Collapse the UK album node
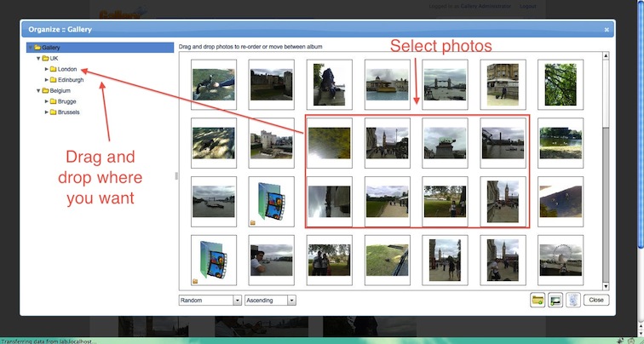This screenshot has width=644, height=344. click(38, 58)
